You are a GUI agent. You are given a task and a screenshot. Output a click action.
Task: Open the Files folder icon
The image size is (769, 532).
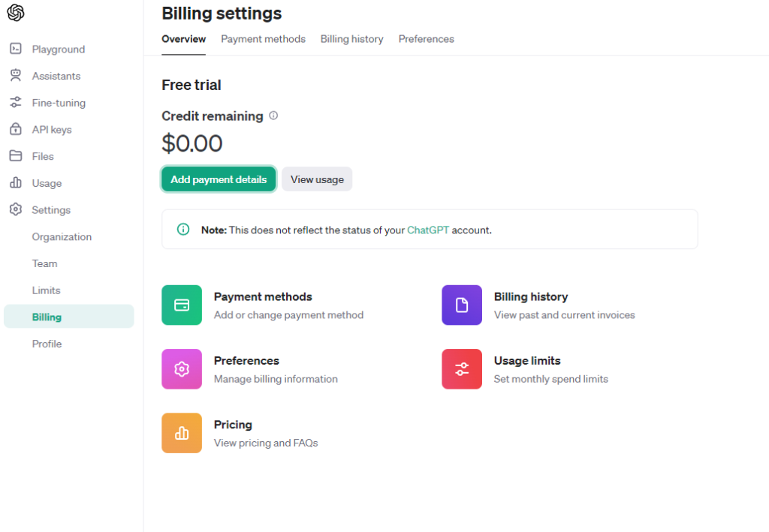click(x=16, y=156)
